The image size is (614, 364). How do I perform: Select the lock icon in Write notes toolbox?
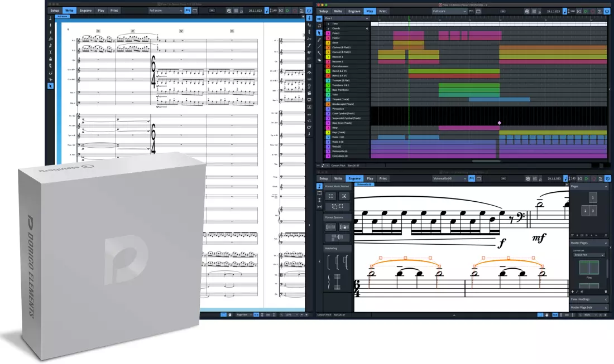[x=51, y=59]
